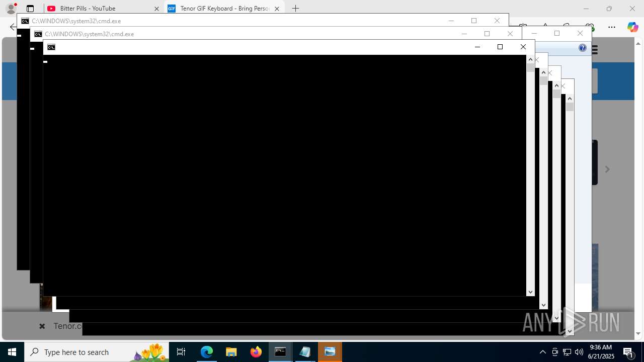Open system icon of second cmd.exe window
The height and width of the screenshot is (362, 644).
click(x=38, y=34)
